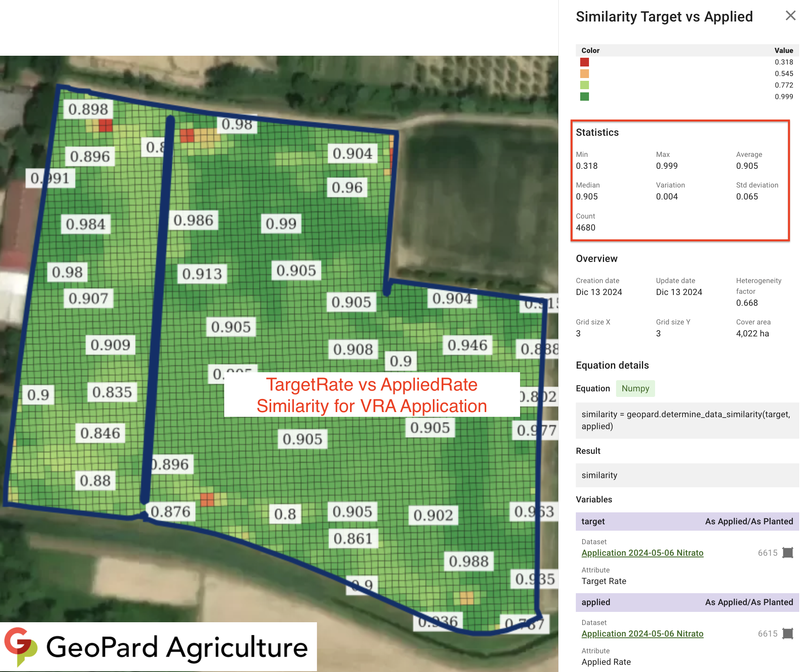The height and width of the screenshot is (672, 806).
Task: Click the 0.835 label on the map
Action: pos(112,392)
